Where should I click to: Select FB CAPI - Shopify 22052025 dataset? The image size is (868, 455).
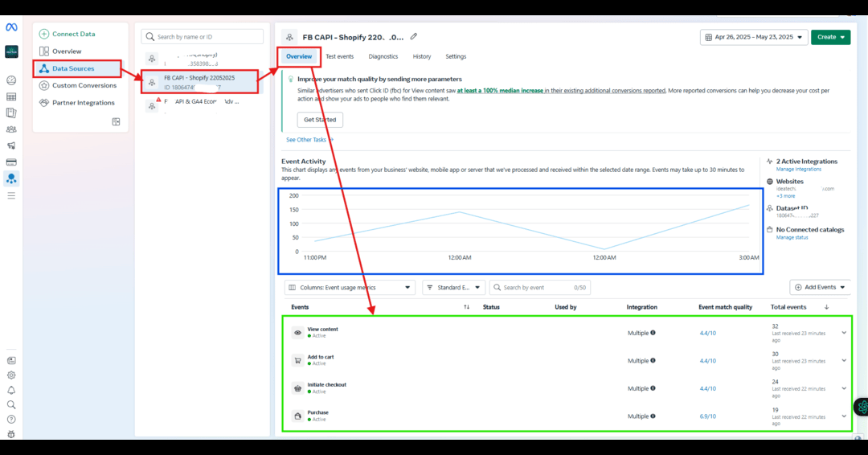coord(199,82)
